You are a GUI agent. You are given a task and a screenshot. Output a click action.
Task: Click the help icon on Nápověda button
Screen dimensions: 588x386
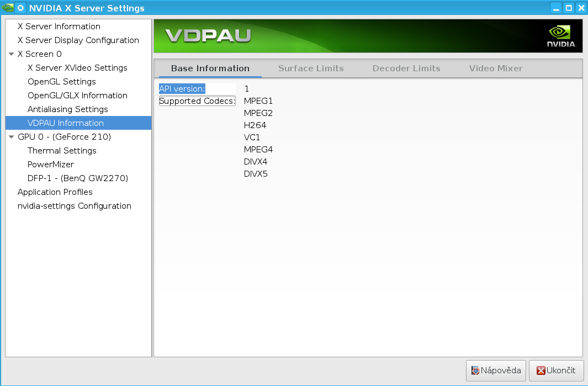(x=475, y=371)
